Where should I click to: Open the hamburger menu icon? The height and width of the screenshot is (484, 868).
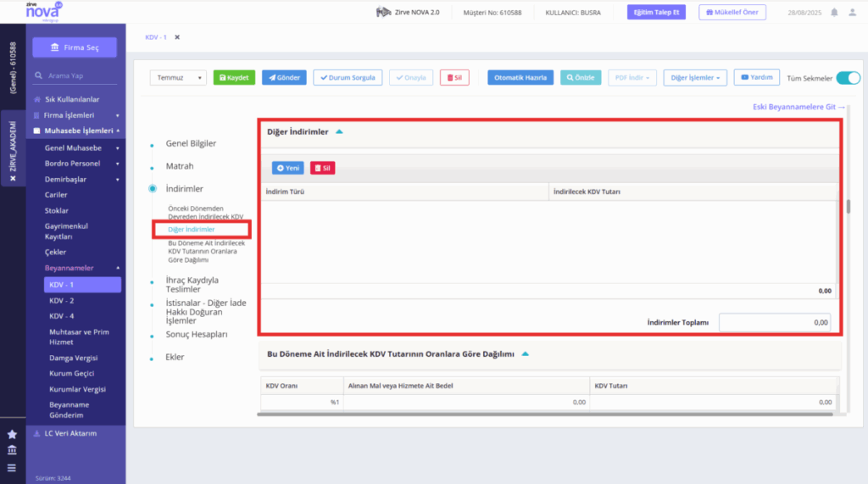coord(12,468)
